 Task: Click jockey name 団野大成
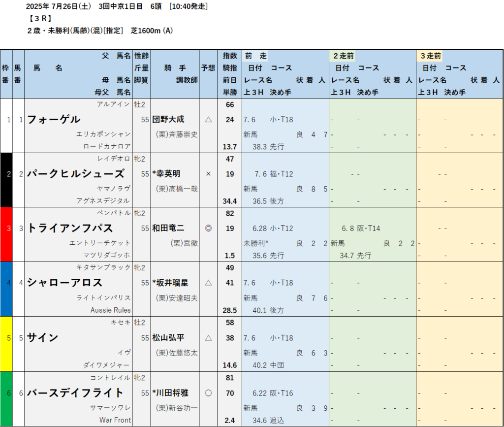click(x=168, y=120)
